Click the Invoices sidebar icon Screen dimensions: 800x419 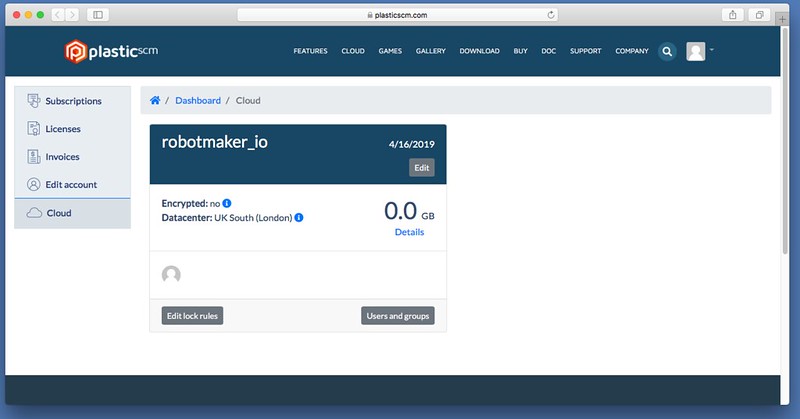click(x=34, y=157)
